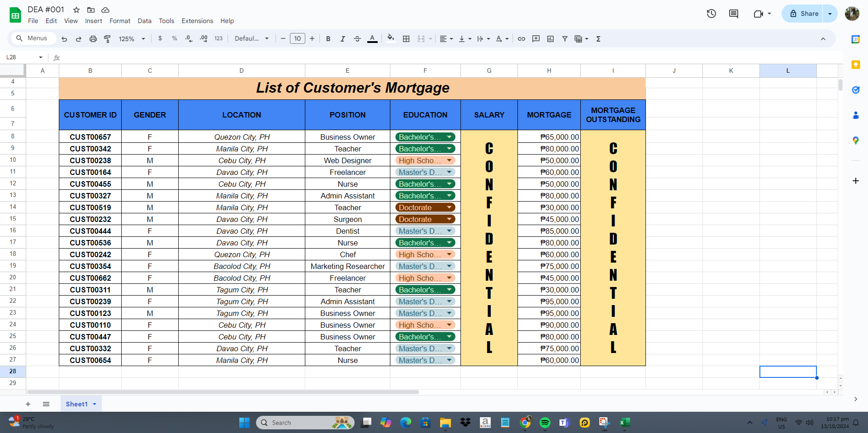Toggle italic formatting
Viewport: 868px width, 433px height.
342,39
